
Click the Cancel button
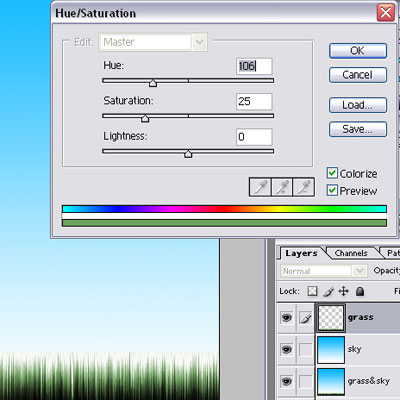[358, 75]
